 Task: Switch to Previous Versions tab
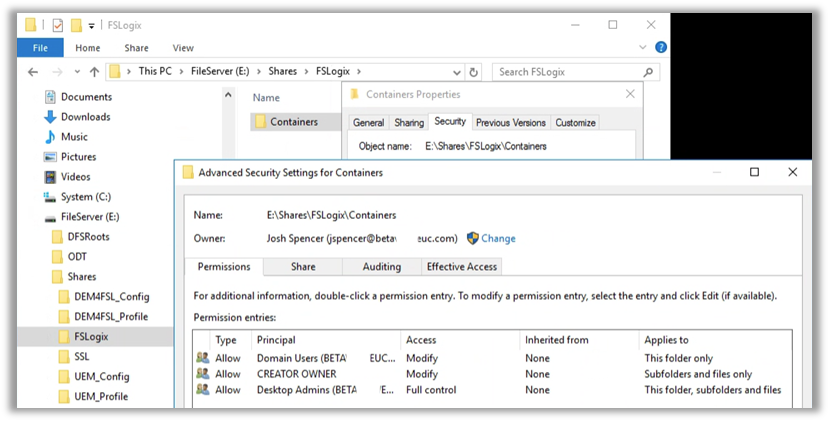510,123
